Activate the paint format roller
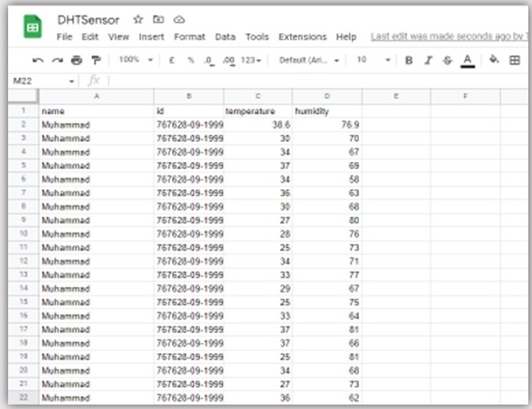This screenshot has height=409, width=532. (96, 60)
